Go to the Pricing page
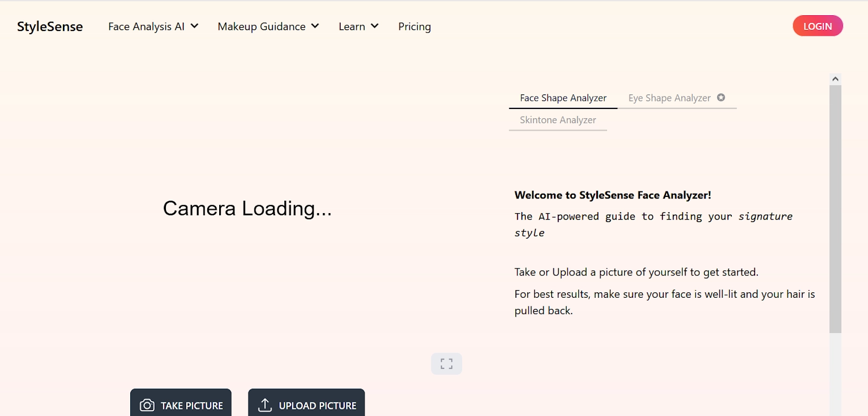Image resolution: width=868 pixels, height=416 pixels. [414, 27]
